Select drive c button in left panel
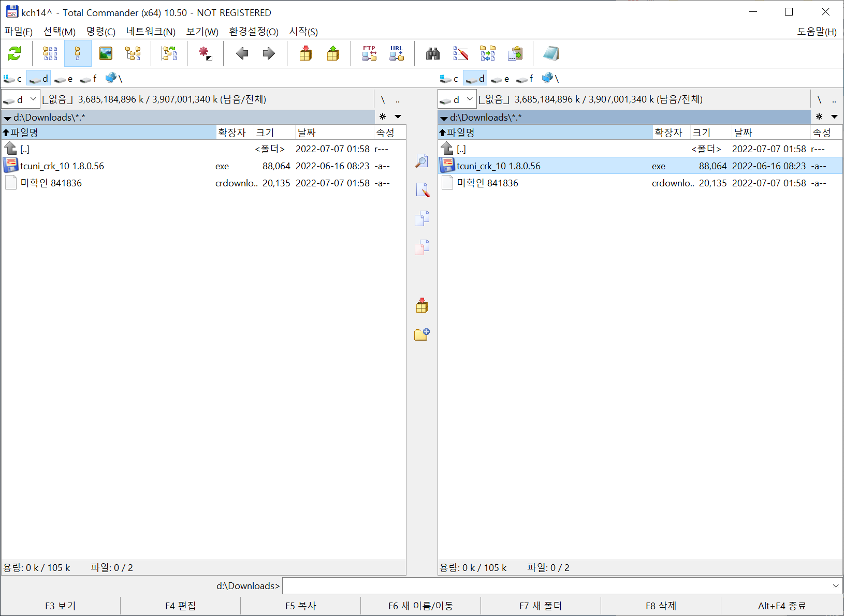This screenshot has height=616, width=844. coord(13,79)
